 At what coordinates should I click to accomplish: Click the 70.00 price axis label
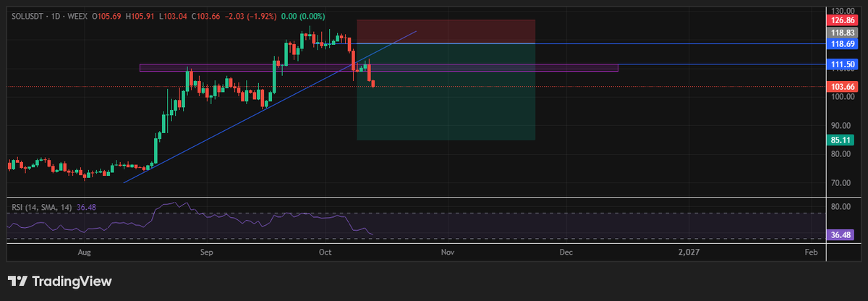(840, 183)
